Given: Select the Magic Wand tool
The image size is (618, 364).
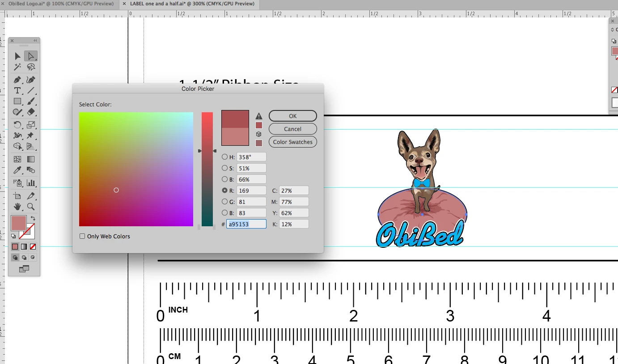Looking at the screenshot, I should pos(17,67).
